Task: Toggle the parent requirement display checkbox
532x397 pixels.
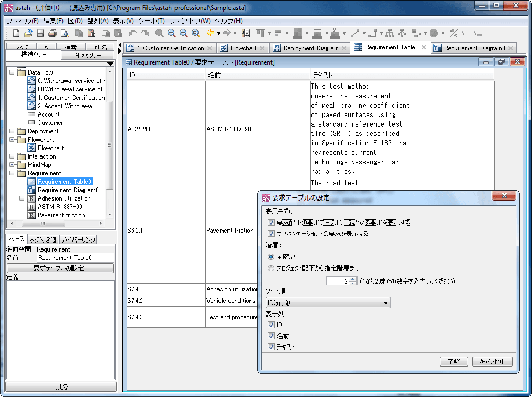Action: click(x=271, y=222)
